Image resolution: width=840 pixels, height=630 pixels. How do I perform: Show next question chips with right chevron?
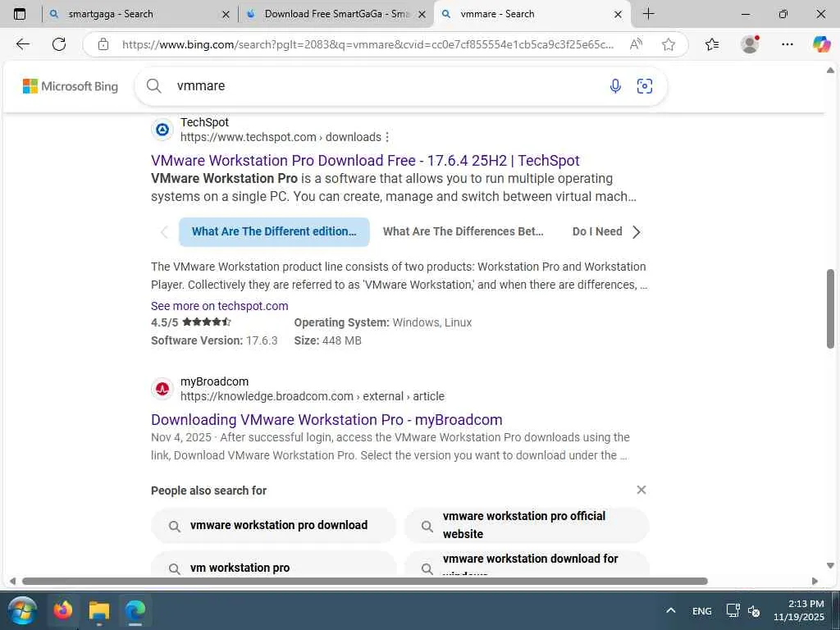637,232
